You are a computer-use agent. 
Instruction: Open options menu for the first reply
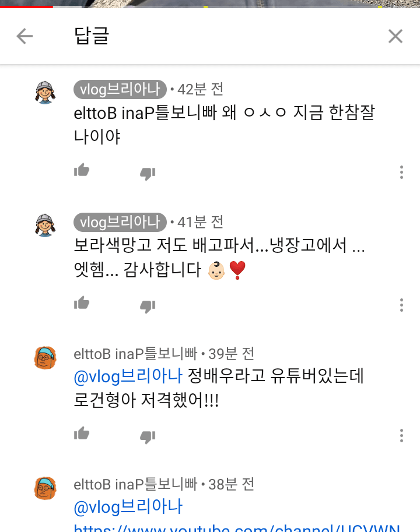click(x=401, y=172)
